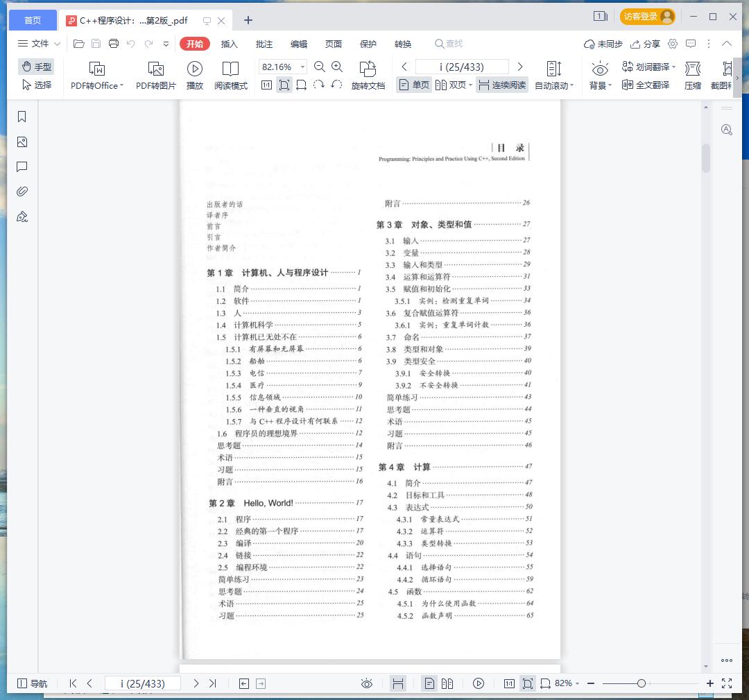This screenshot has width=749, height=700.
Task: Open the search assistant icon on right panel
Action: coord(727,130)
